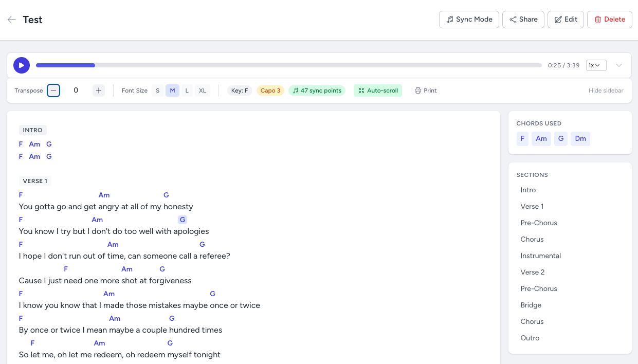Jump to the Bridge section
The height and width of the screenshot is (364, 638).
click(x=531, y=305)
